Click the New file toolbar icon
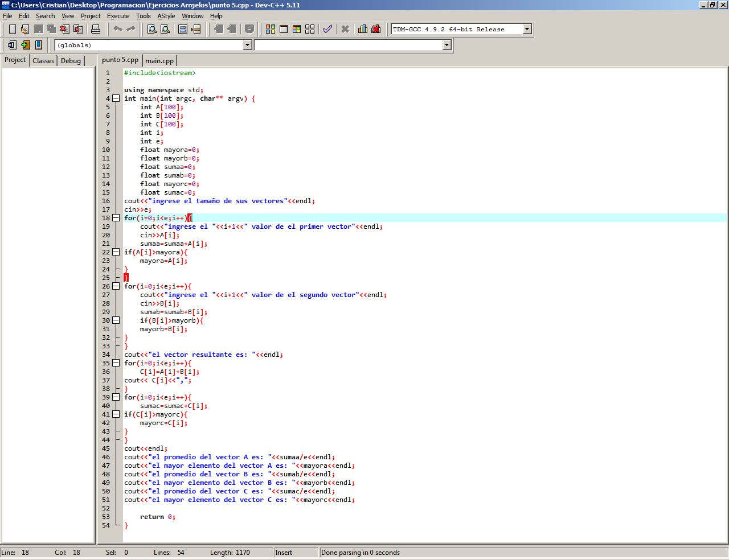The height and width of the screenshot is (560, 729). tap(12, 29)
